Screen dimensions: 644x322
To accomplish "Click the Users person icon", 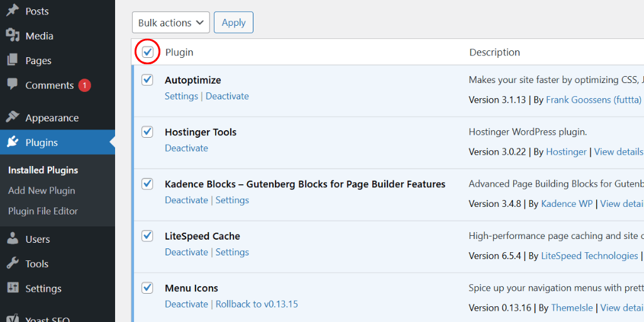I will point(13,238).
